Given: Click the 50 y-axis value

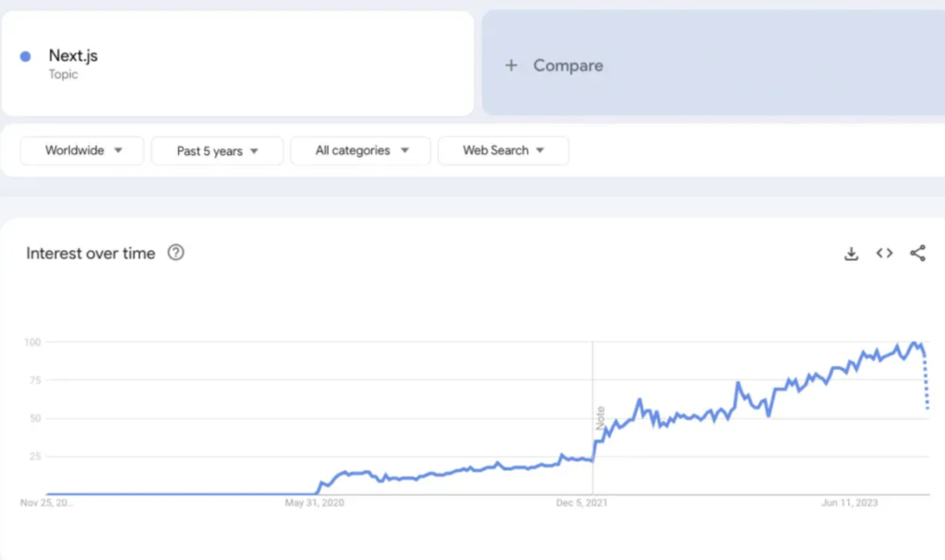Looking at the screenshot, I should pos(36,418).
